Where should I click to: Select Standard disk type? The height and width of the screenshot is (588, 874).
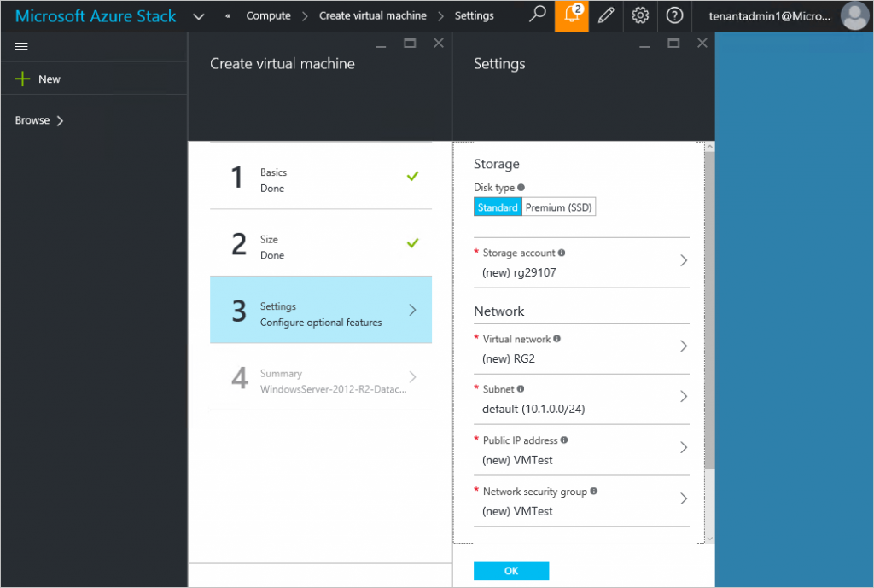click(x=498, y=207)
